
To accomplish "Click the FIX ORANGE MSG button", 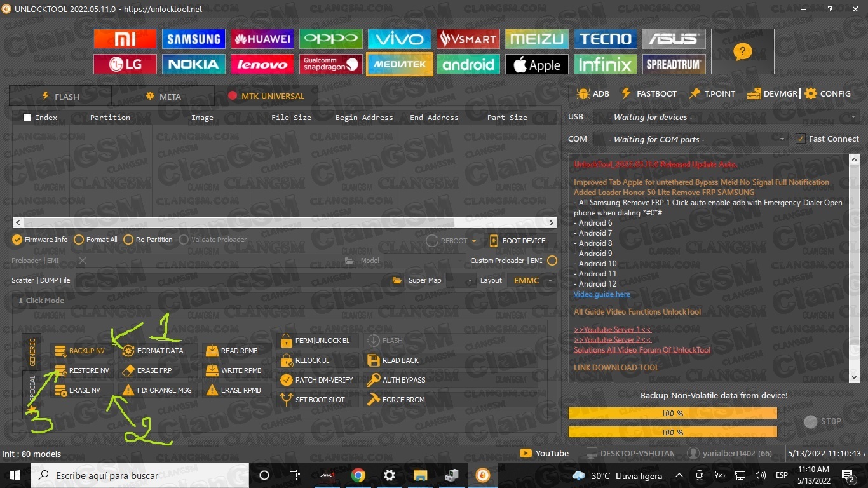I will point(156,390).
